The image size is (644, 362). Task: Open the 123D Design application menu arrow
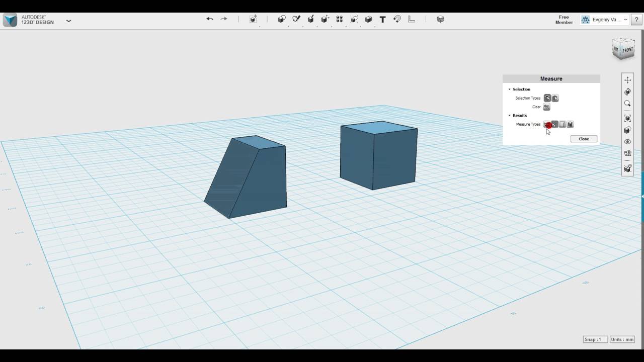point(68,21)
